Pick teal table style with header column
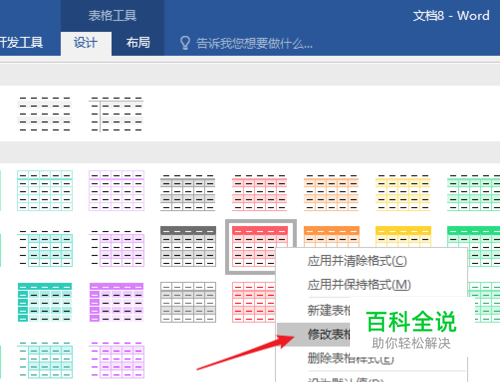This screenshot has width=500, height=382. point(45,248)
